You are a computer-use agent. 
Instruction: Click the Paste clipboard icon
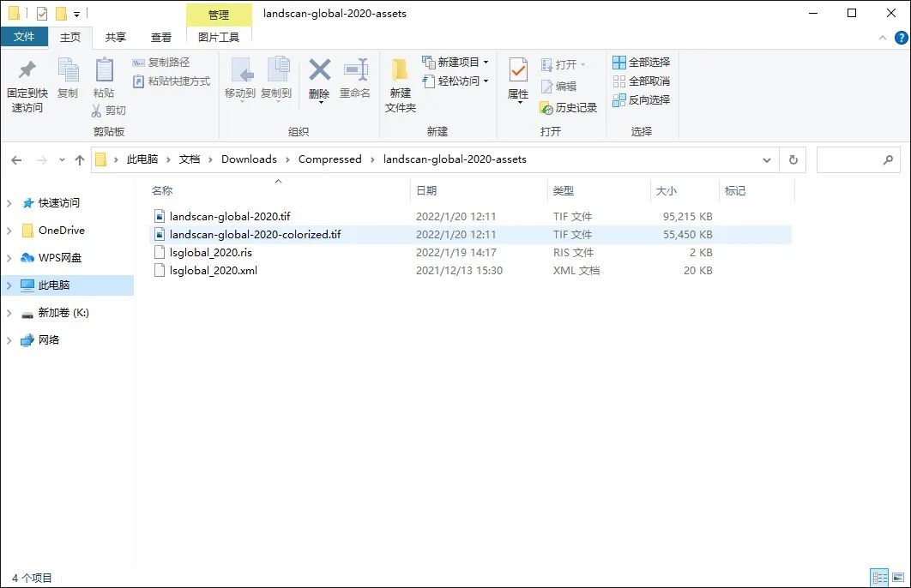click(104, 70)
